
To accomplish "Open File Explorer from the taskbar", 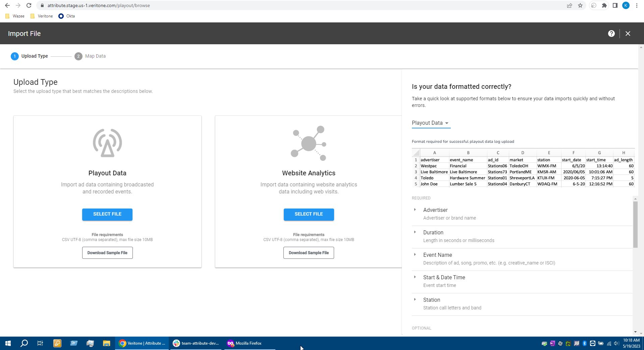I will (x=106, y=343).
